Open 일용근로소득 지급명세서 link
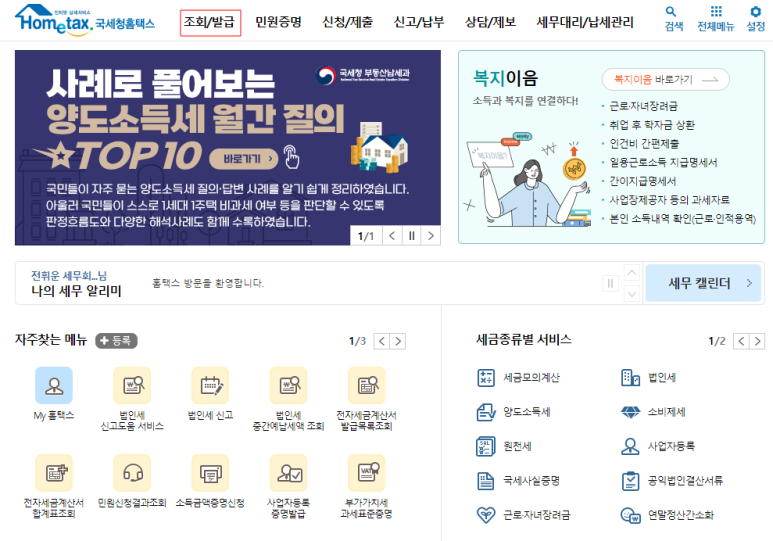 [663, 162]
